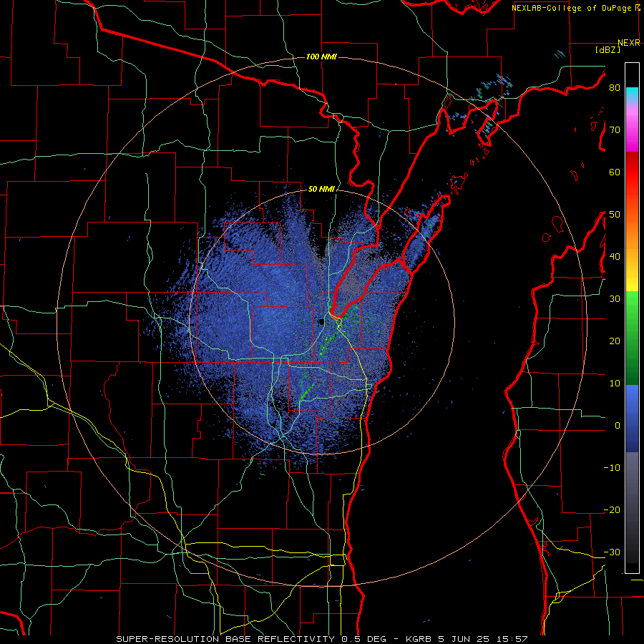Click the "20" value on dBZ scale

point(615,341)
